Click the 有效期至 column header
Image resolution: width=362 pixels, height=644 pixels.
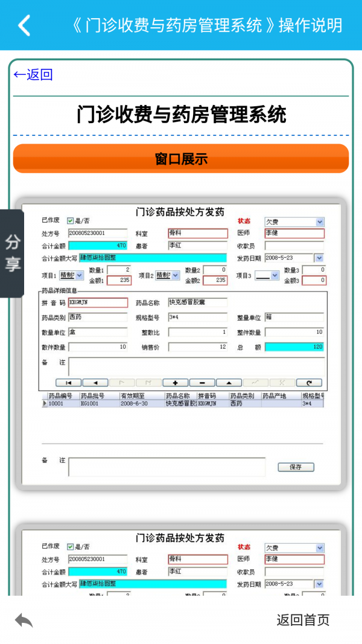click(142, 397)
